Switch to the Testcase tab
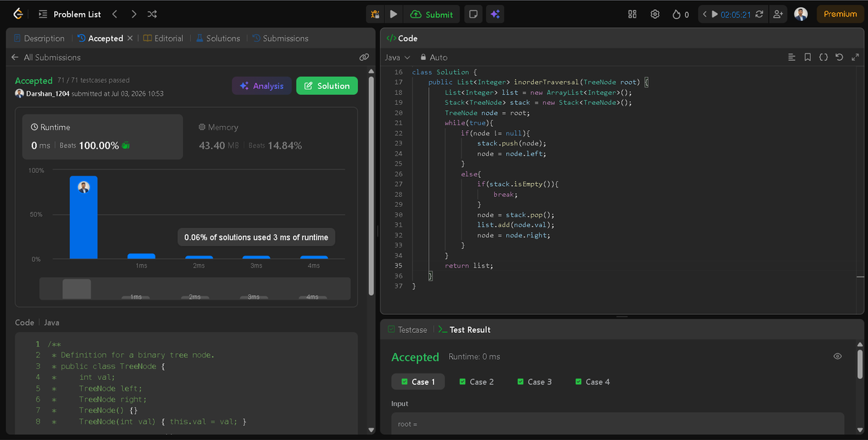Screen dimensions: 868x440 point(407,329)
